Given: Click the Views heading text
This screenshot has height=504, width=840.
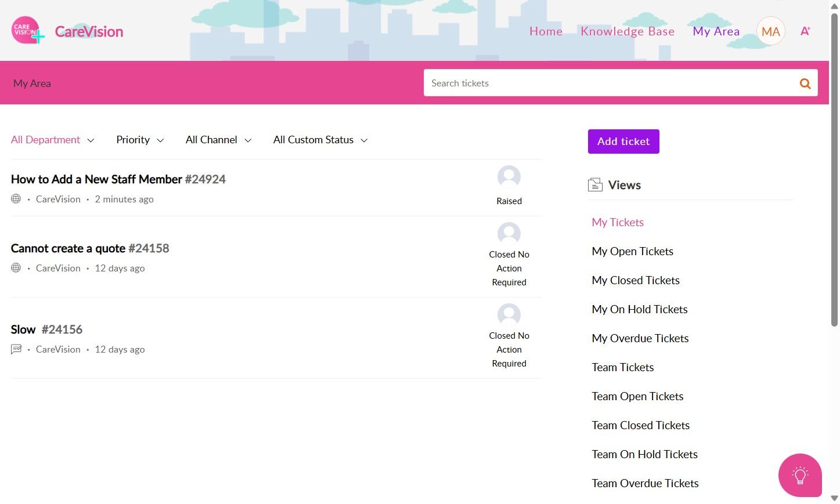Looking at the screenshot, I should click(x=625, y=185).
